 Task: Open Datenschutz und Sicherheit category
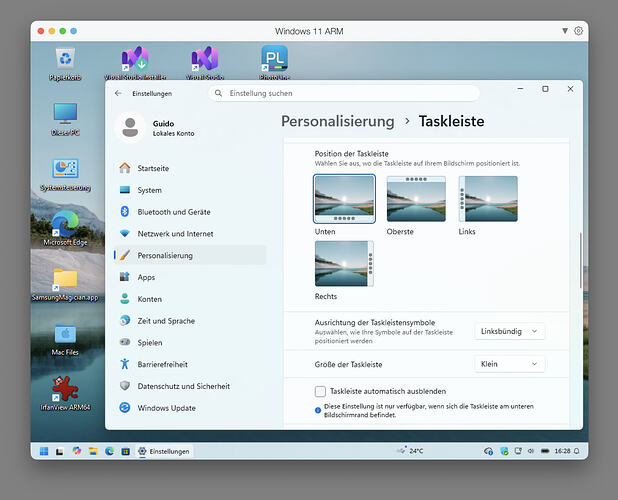point(190,386)
